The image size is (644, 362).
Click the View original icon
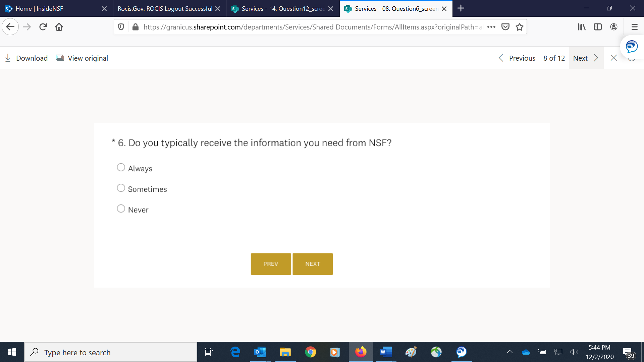point(60,58)
